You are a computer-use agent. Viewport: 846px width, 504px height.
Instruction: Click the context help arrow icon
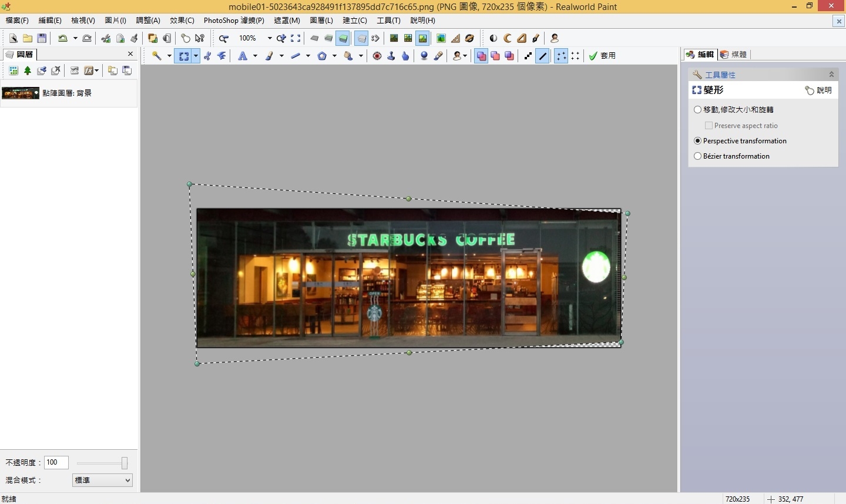pos(200,38)
